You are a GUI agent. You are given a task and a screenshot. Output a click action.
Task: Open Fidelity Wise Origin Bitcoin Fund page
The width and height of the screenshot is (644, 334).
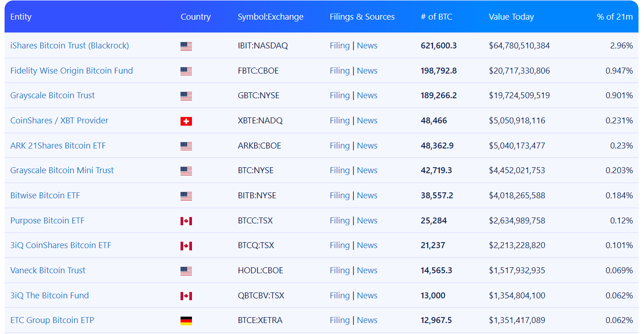[71, 71]
